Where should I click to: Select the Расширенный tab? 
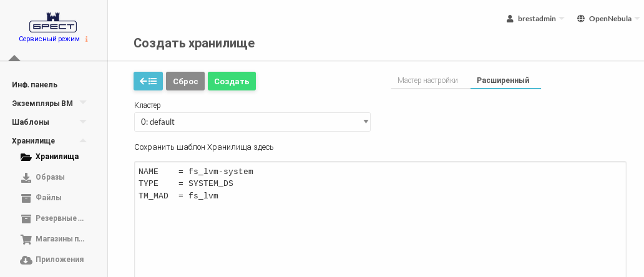pos(503,80)
